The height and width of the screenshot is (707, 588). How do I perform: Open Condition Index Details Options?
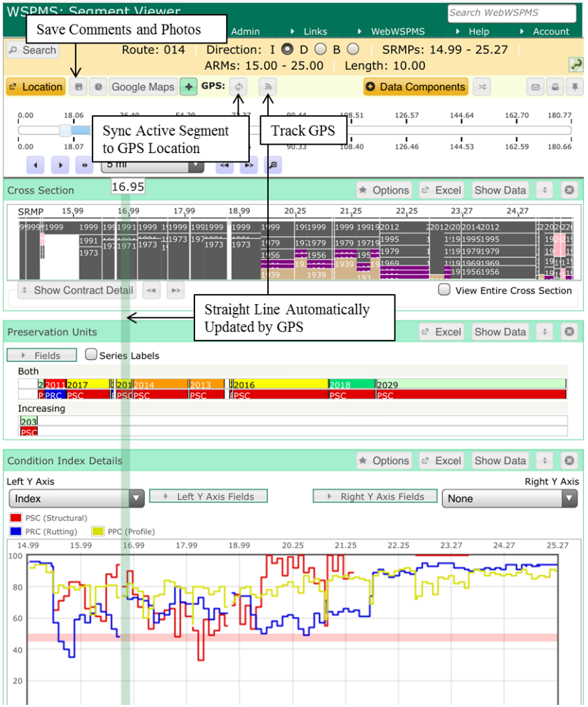[384, 461]
